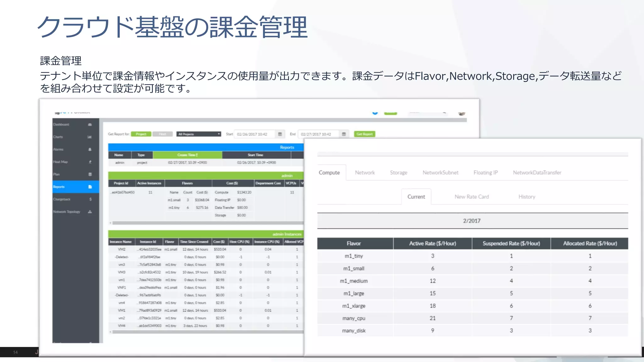Switch to the Storage tab
This screenshot has height=362, width=644.
[x=398, y=173]
